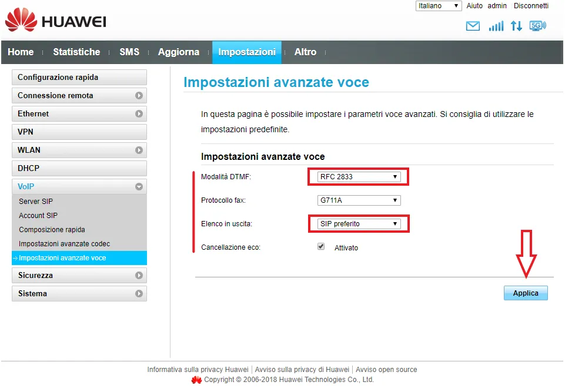Open the SMS tab
Image resolution: width=565 pixels, height=392 pixels.
coord(129,52)
